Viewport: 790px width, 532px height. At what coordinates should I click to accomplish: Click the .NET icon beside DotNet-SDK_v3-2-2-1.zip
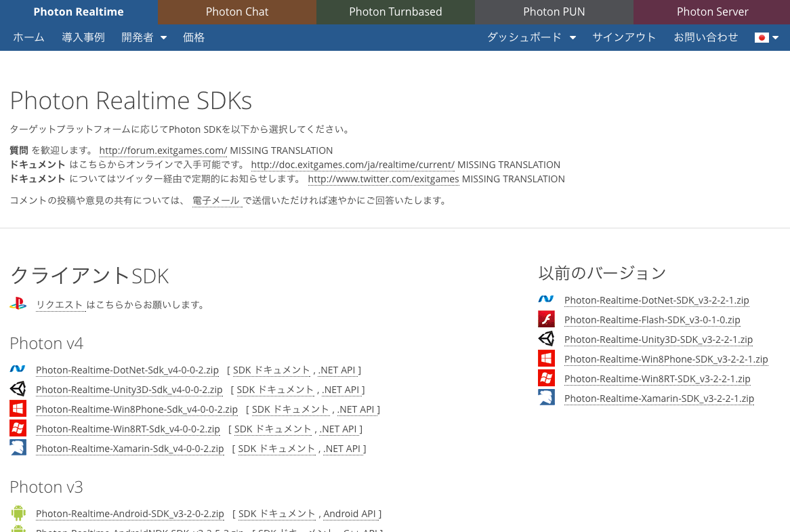(x=546, y=300)
